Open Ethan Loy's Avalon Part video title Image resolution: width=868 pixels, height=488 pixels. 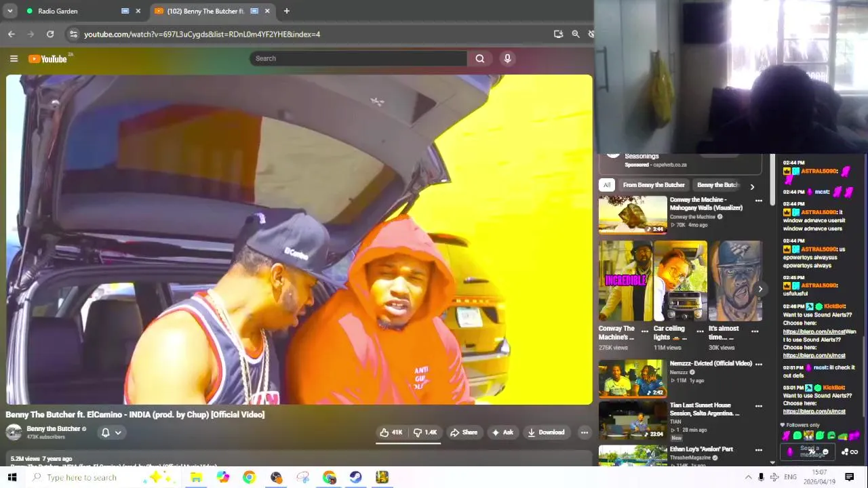point(701,449)
